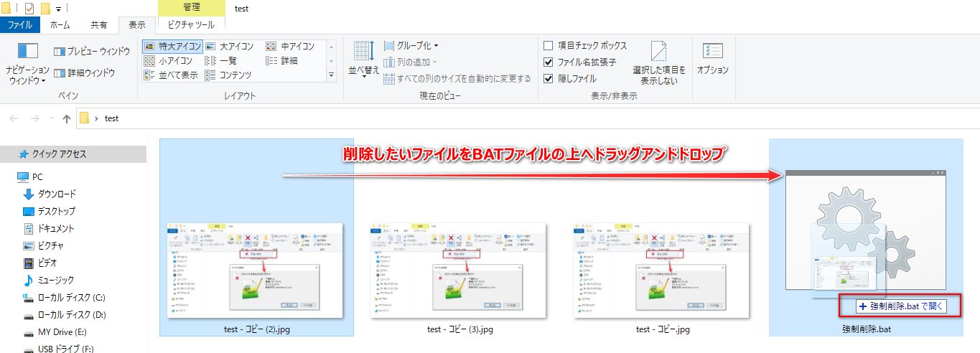This screenshot has width=980, height=353.
Task: Select 中アイコン layout
Action: pos(290,46)
